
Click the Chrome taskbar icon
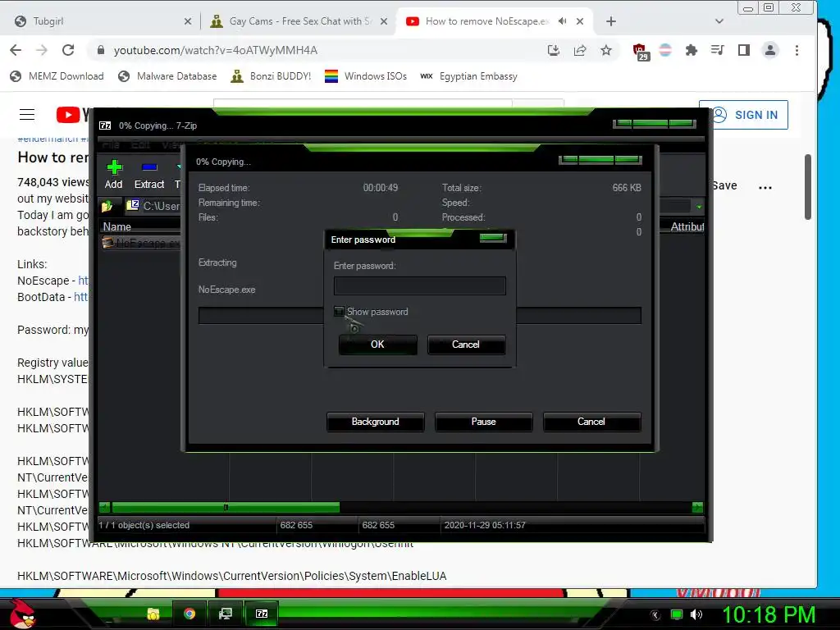(x=189, y=614)
